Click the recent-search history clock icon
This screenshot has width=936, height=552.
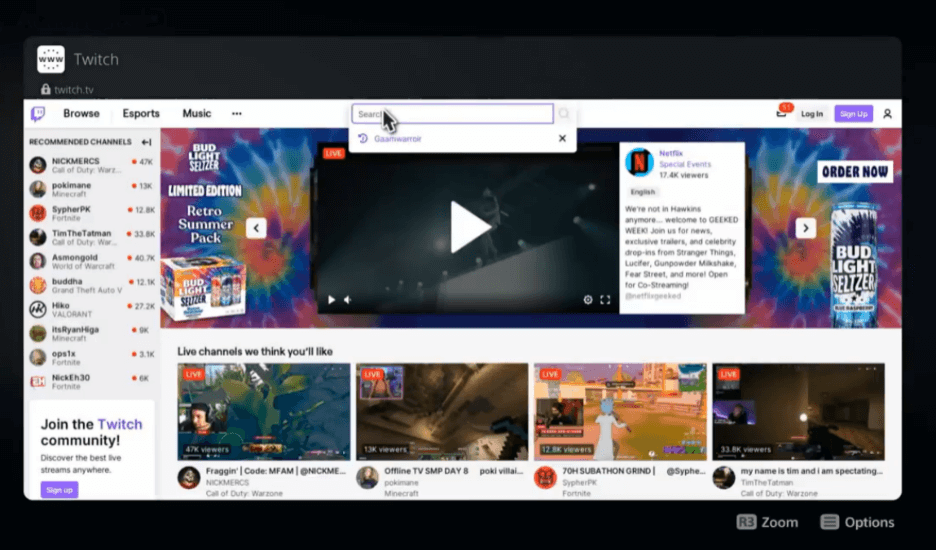[x=362, y=138]
